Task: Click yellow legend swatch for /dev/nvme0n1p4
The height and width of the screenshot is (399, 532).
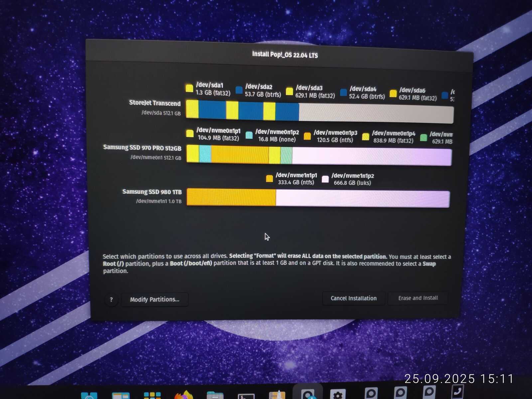Action: pyautogui.click(x=366, y=137)
